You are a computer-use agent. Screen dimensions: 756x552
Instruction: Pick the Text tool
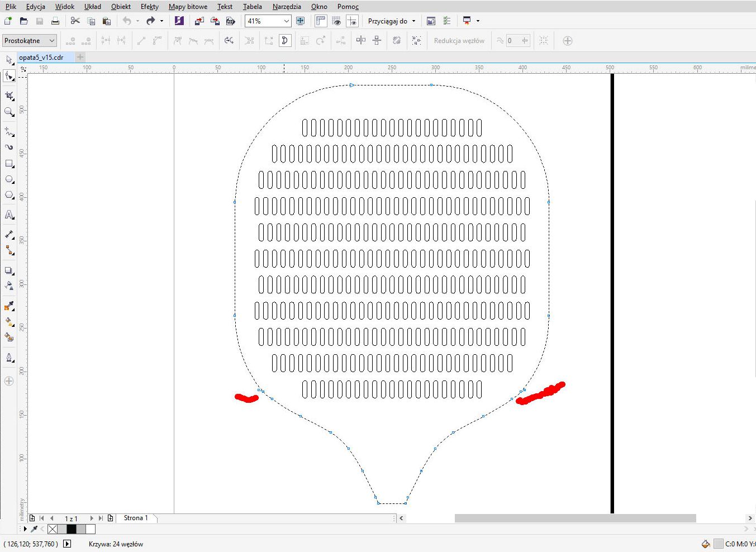point(9,215)
